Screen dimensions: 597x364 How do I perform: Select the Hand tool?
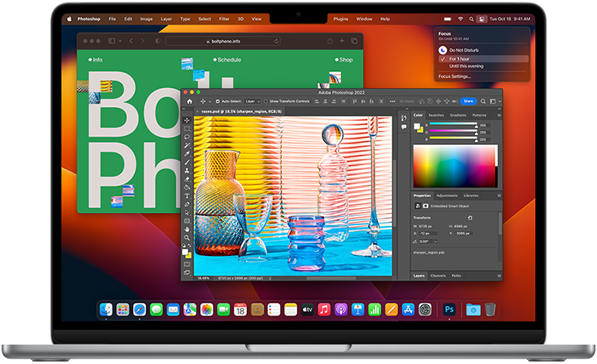point(187,229)
